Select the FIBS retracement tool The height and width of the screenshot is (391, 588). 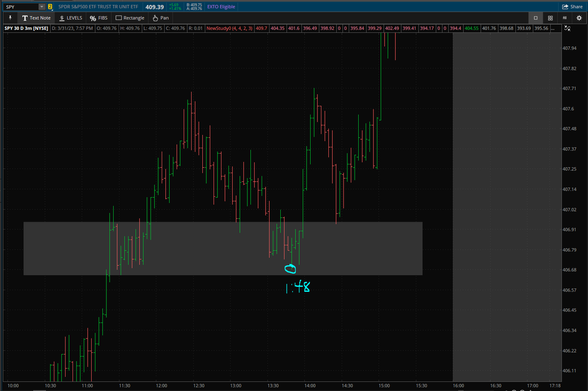coord(99,18)
